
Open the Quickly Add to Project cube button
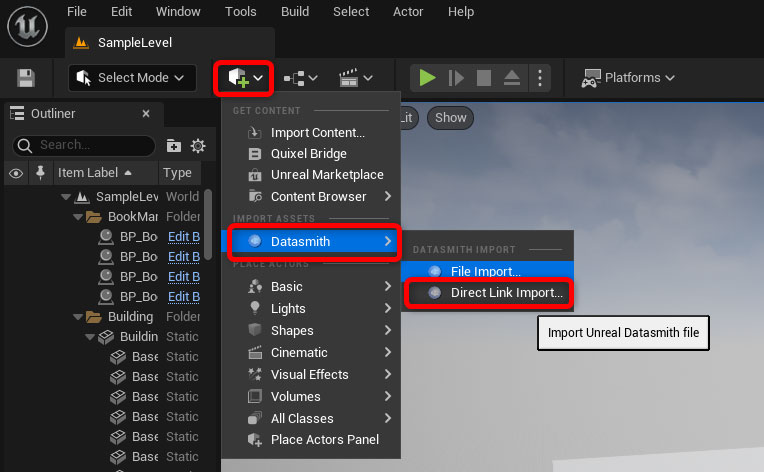[245, 78]
